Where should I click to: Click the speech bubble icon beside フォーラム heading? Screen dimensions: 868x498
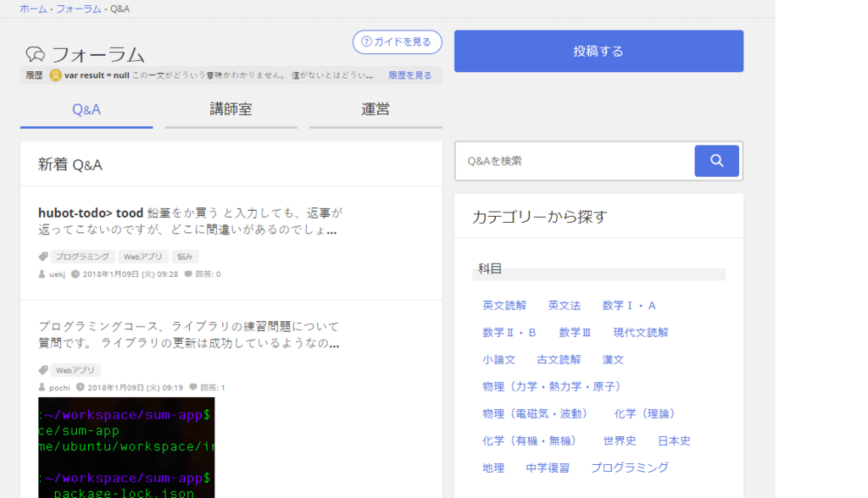(x=35, y=54)
